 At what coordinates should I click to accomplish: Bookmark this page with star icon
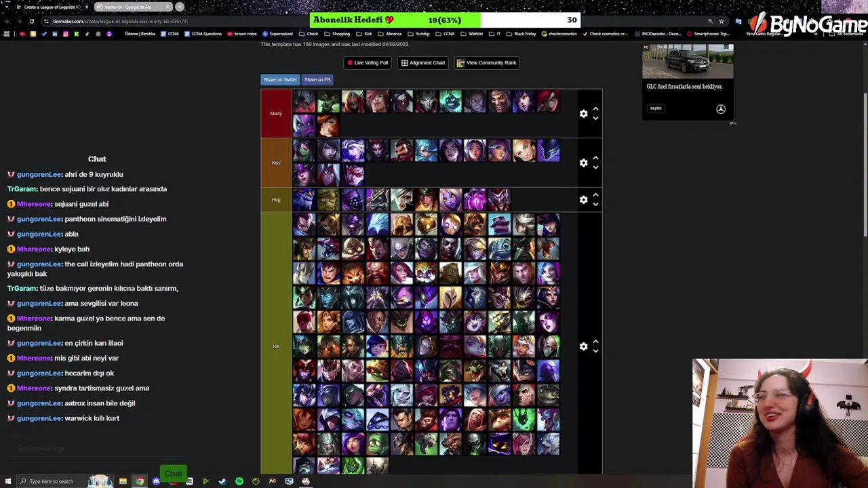click(x=721, y=21)
